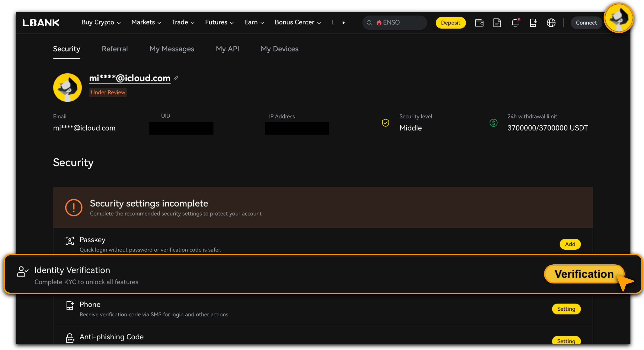
Task: Expand the Markets menu
Action: 146,22
